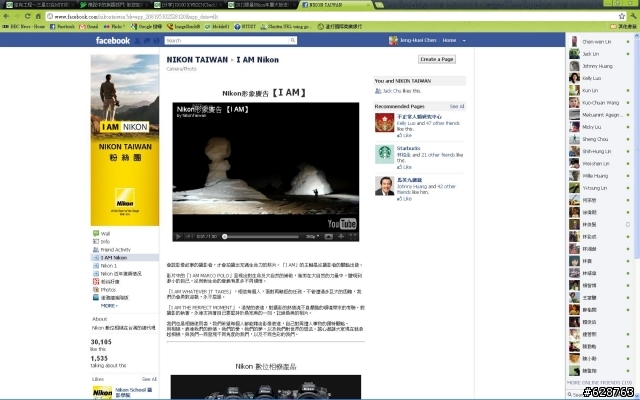This screenshot has width=640, height=400.
Task: Click the Create a Page button
Action: coord(437,59)
